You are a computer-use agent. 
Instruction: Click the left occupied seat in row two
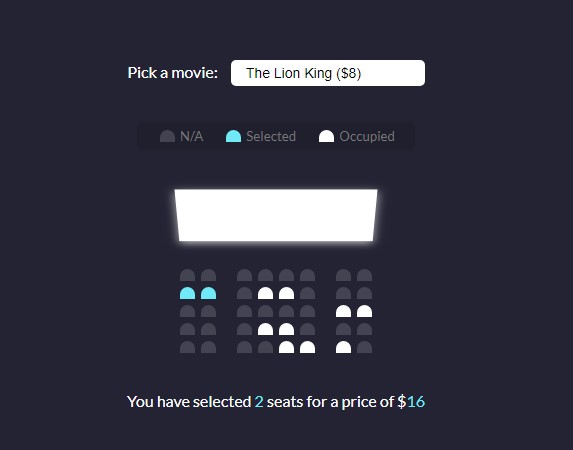point(265,293)
